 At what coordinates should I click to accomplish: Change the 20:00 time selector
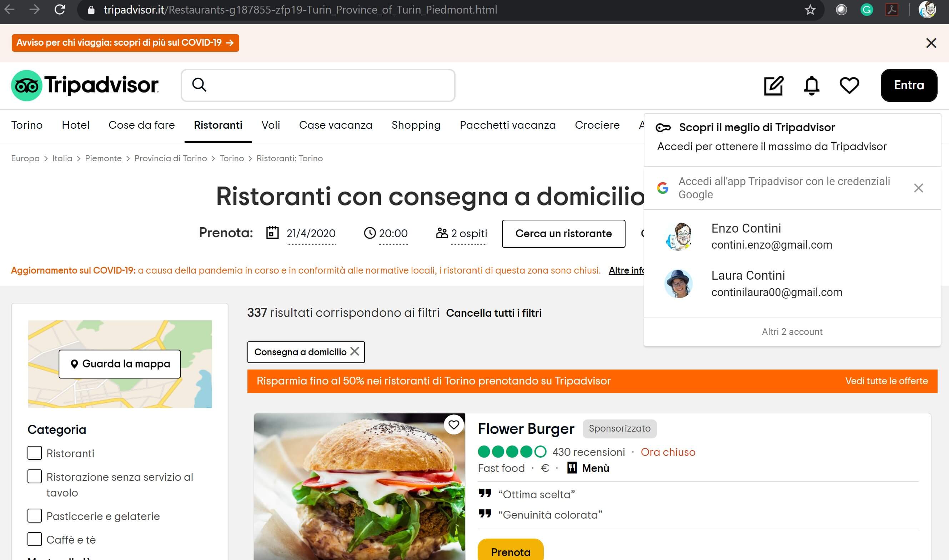pyautogui.click(x=392, y=234)
